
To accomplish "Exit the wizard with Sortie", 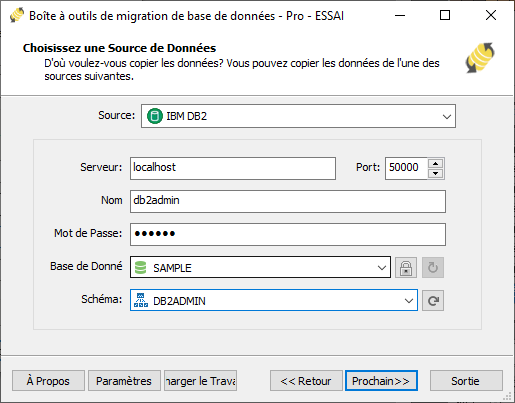I will 466,380.
